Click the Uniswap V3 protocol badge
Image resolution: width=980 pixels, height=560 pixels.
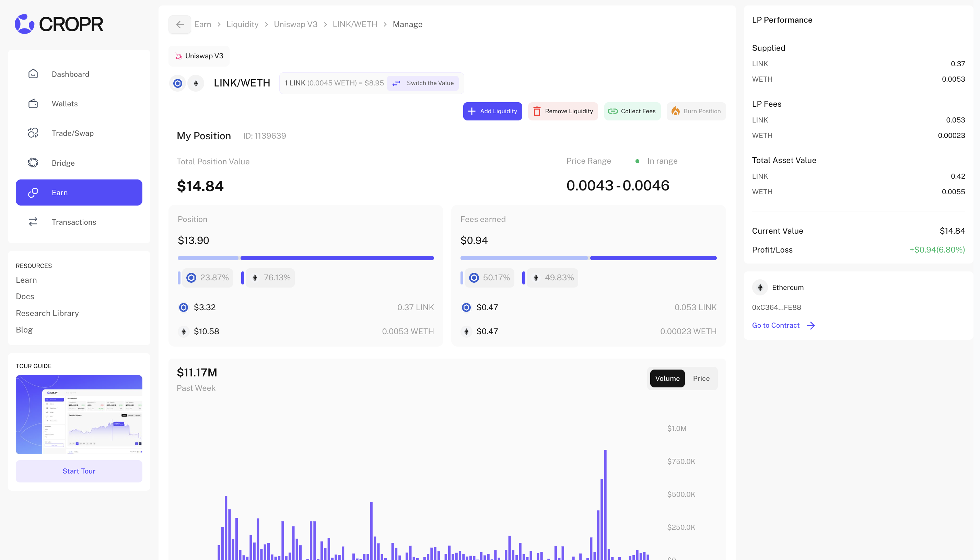[x=199, y=56]
